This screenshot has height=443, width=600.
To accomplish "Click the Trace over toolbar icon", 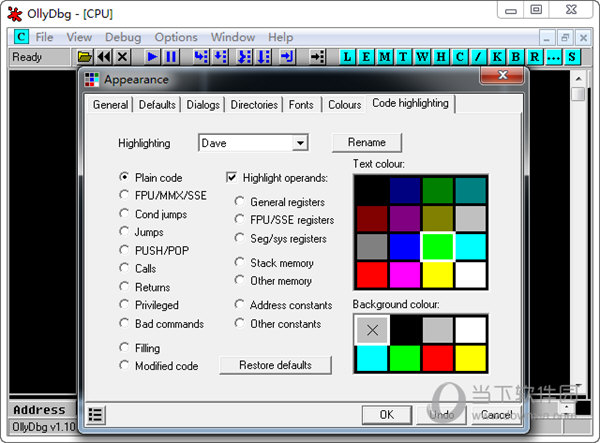I will tap(263, 57).
